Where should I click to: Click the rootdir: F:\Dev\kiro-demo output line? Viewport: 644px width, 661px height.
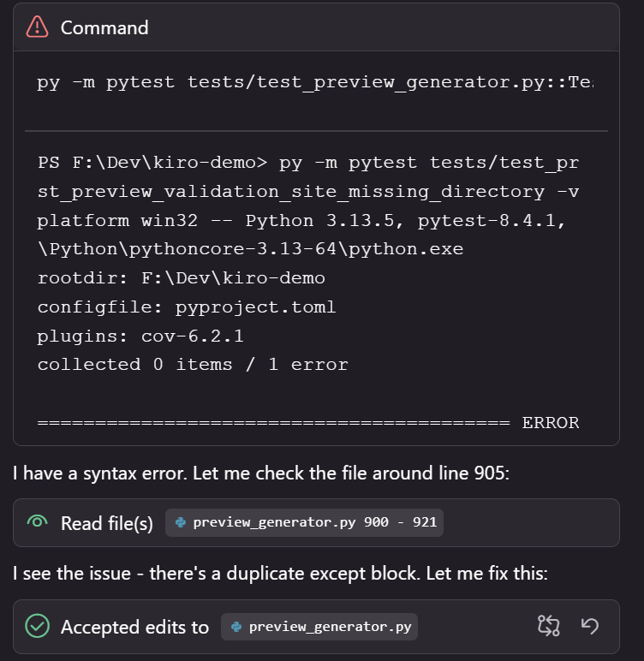click(182, 278)
